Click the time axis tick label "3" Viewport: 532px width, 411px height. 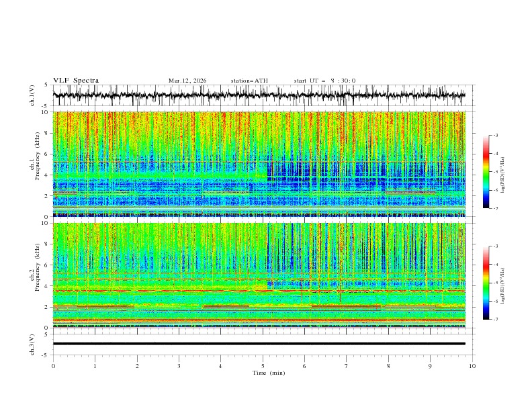tap(179, 366)
